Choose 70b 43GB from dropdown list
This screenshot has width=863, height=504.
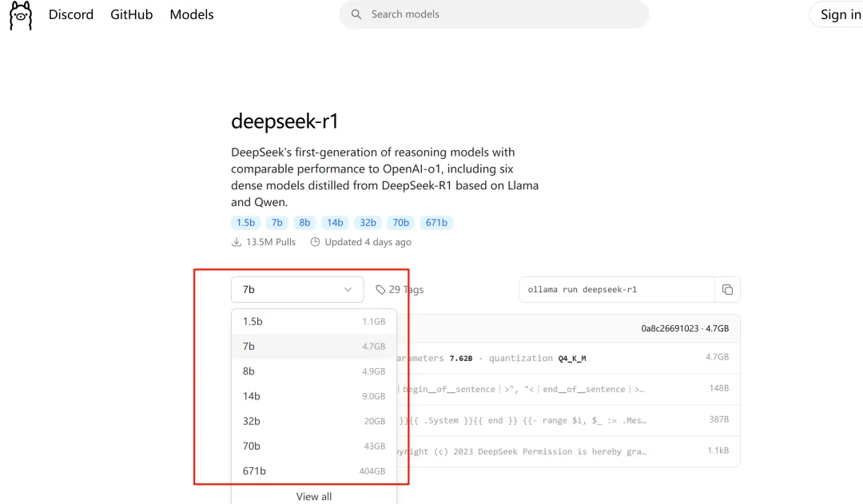coord(314,446)
